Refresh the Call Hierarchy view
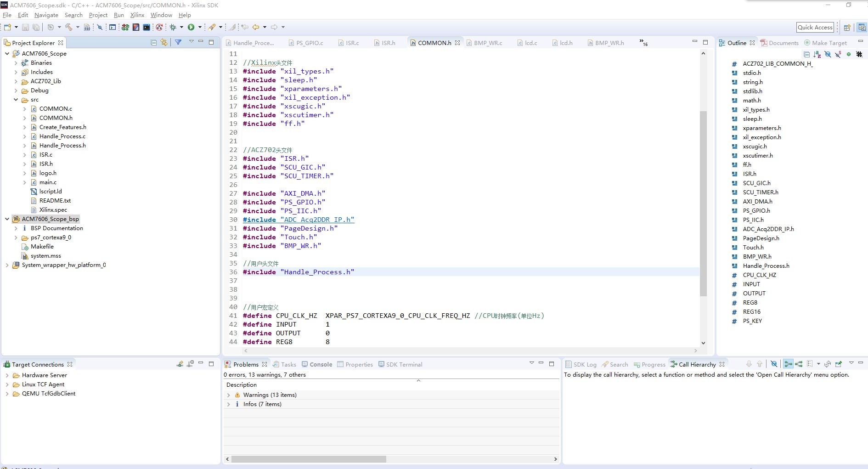This screenshot has width=868, height=469. 828,364
